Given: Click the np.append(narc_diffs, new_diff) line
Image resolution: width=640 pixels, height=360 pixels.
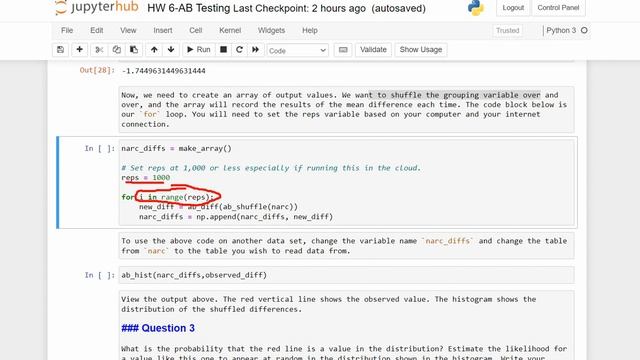Looking at the screenshot, I should [236, 217].
